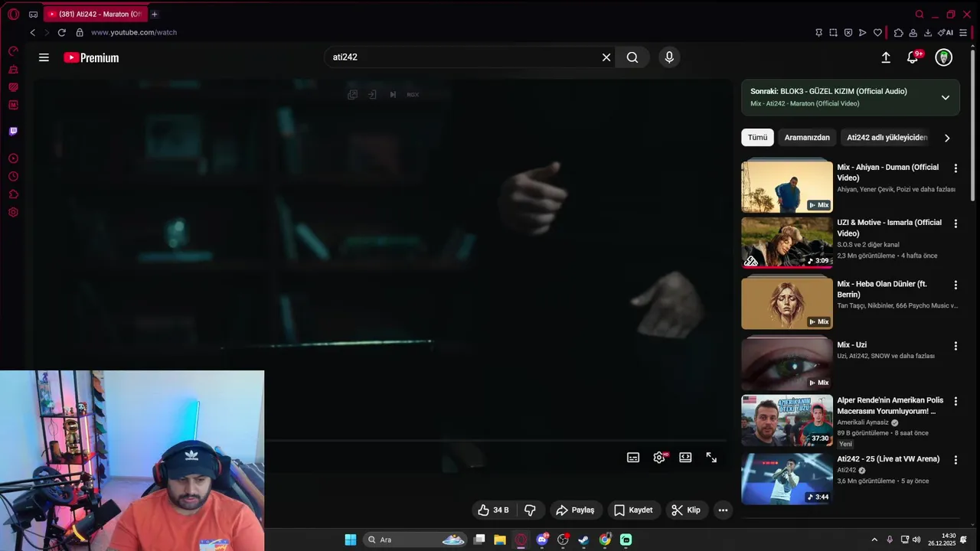Submit search with magnifier button

tap(632, 57)
